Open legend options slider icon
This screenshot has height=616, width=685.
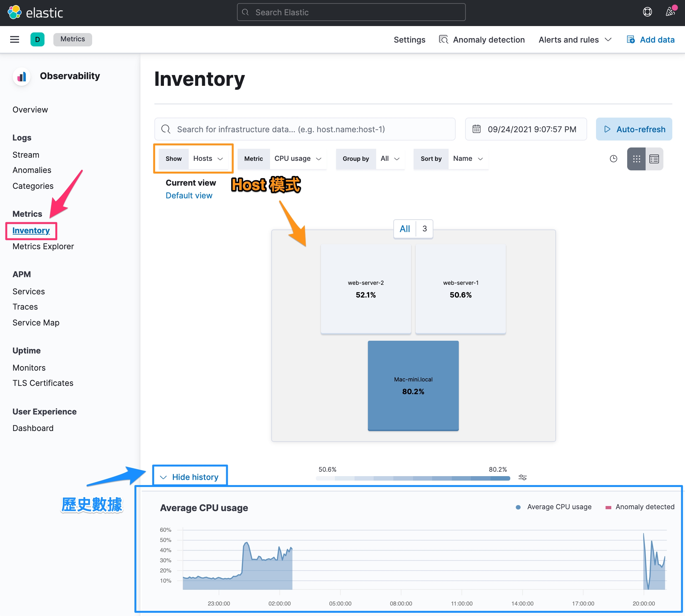click(x=523, y=477)
